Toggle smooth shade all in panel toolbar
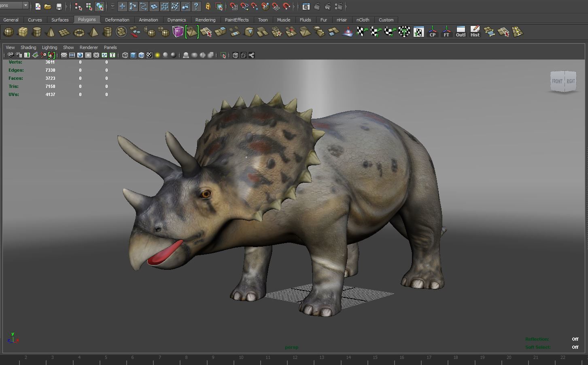The width and height of the screenshot is (588, 365). click(133, 55)
